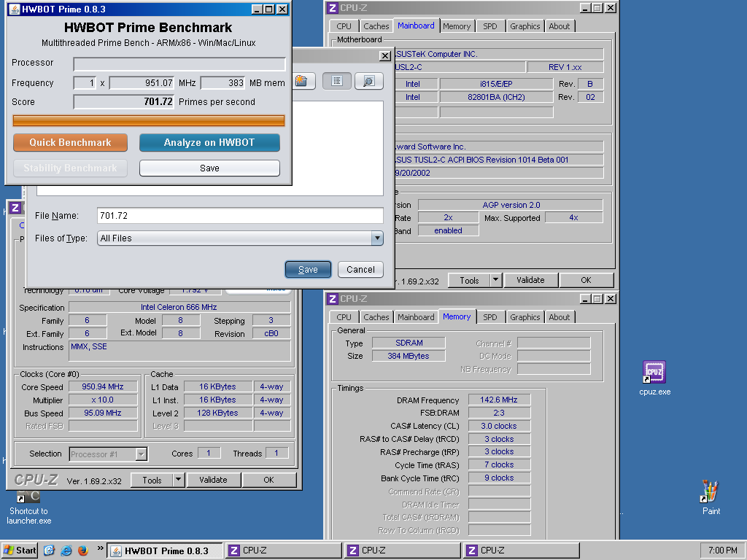
Task: Switch to HWBOT Prime 0.8.3 taskbar item
Action: click(x=164, y=551)
